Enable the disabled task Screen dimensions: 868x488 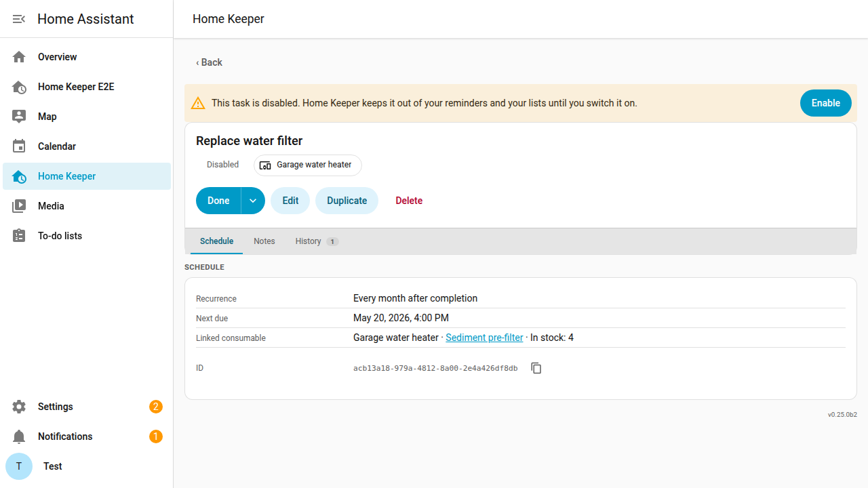(x=826, y=103)
